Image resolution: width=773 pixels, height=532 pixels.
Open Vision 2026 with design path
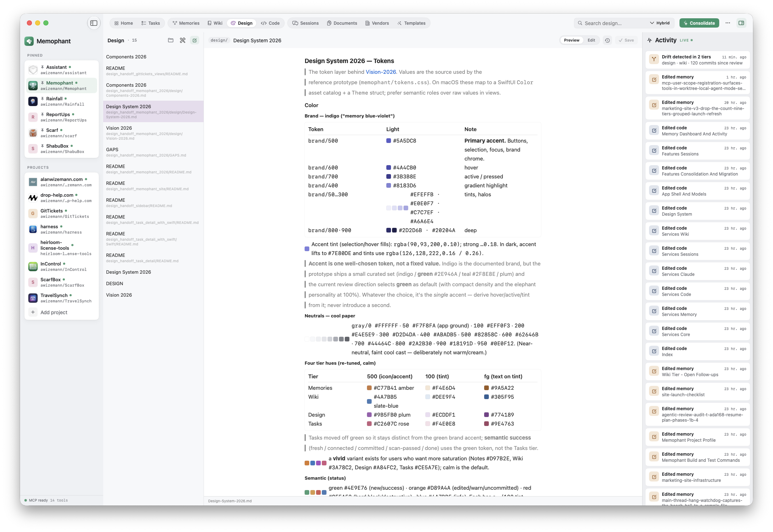click(153, 133)
